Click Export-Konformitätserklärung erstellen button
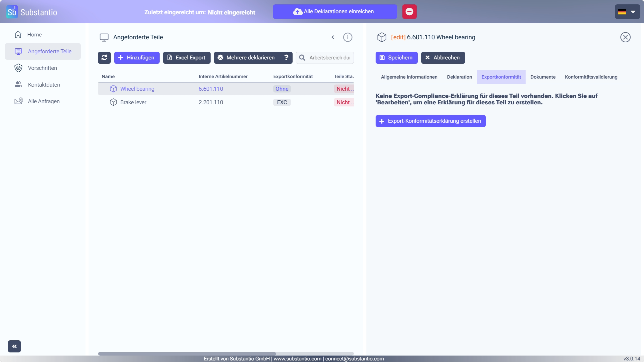 tap(430, 121)
